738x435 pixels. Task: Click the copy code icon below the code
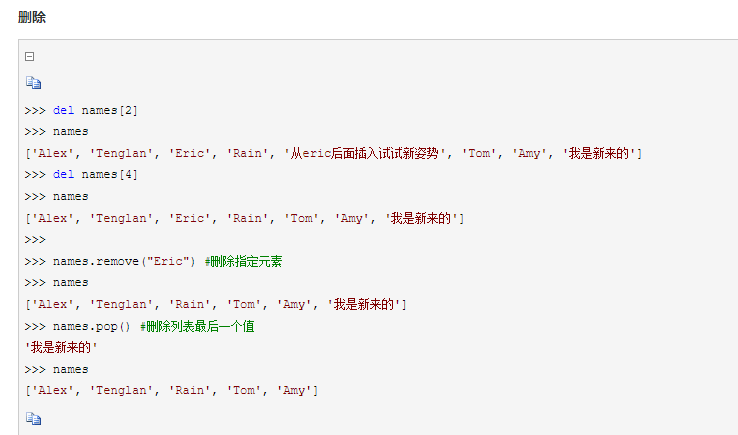(x=33, y=418)
